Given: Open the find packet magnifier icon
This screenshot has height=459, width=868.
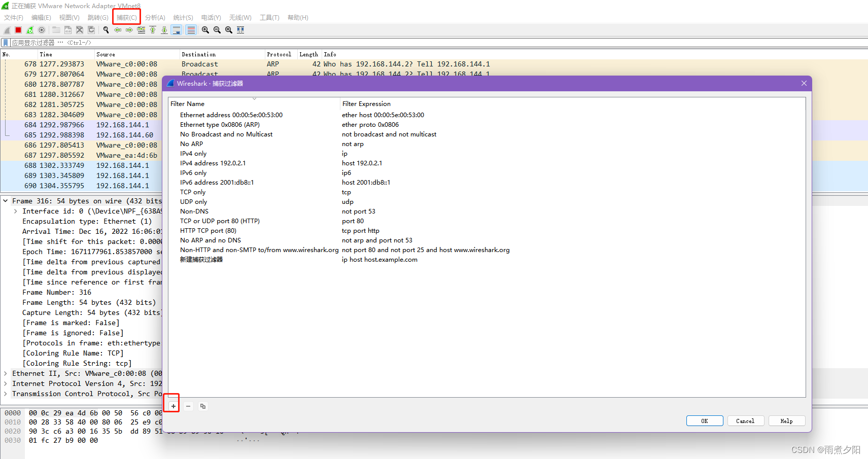Looking at the screenshot, I should click(106, 30).
